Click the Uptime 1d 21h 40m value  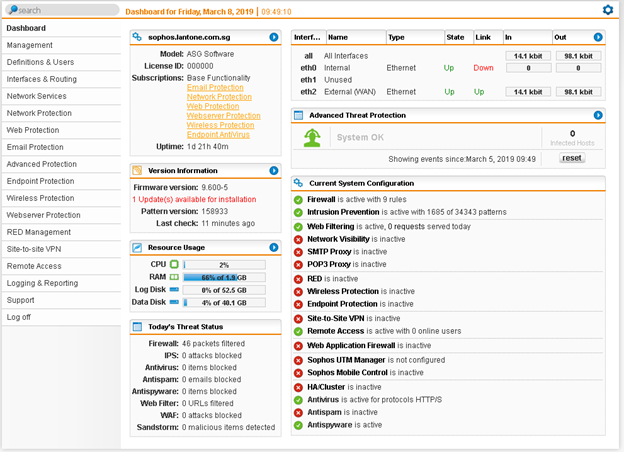[208, 146]
